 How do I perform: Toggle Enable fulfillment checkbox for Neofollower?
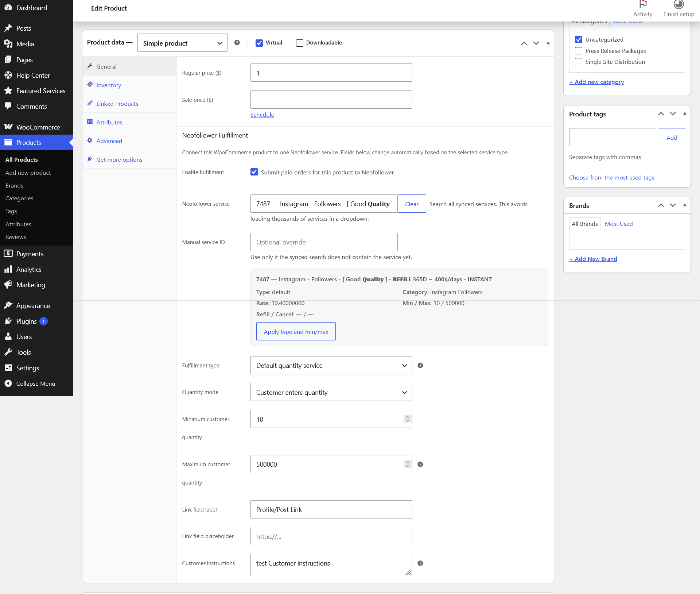pos(254,172)
